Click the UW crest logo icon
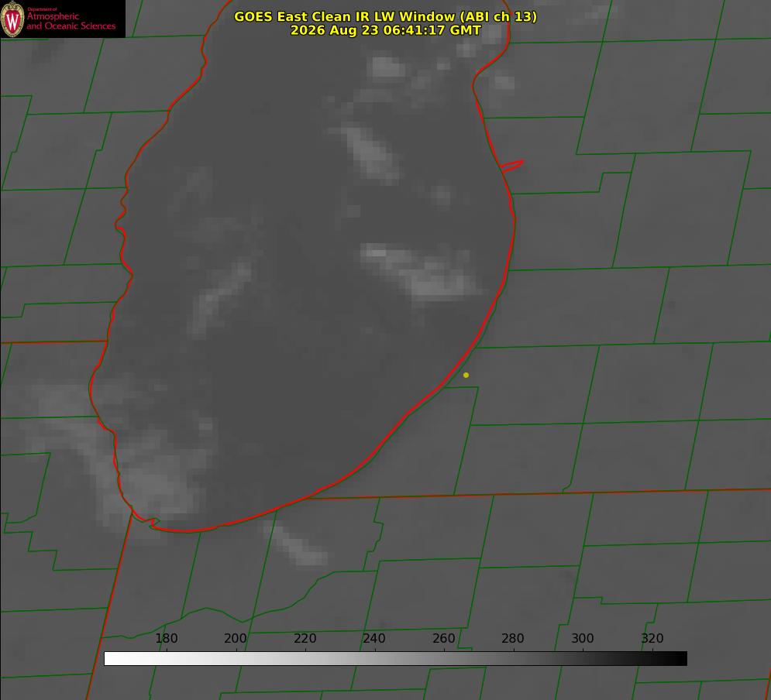 click(12, 19)
